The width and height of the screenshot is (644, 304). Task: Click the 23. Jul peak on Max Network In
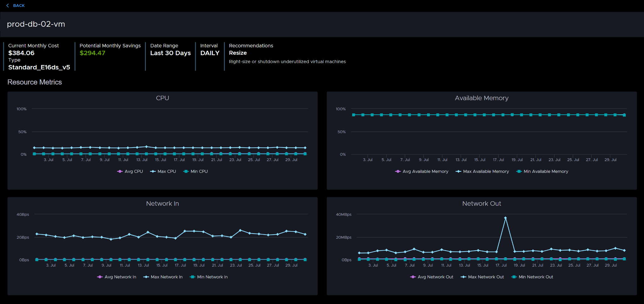[x=240, y=231]
